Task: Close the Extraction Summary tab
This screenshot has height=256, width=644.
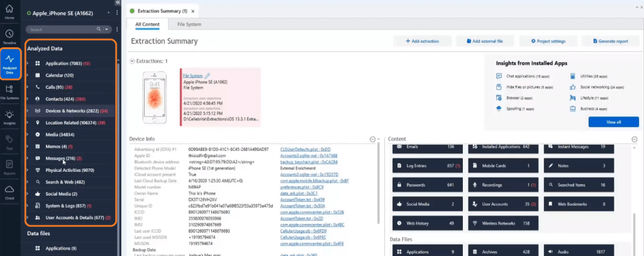Action: [193, 11]
